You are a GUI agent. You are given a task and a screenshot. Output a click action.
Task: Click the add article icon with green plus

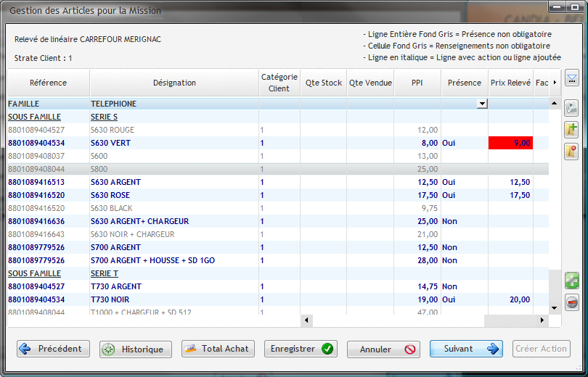tap(571, 130)
